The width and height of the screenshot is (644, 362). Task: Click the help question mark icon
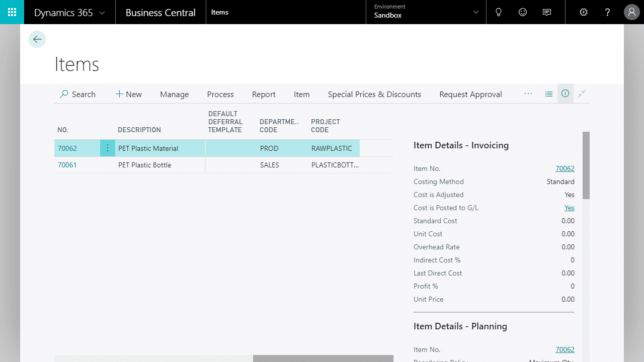608,12
